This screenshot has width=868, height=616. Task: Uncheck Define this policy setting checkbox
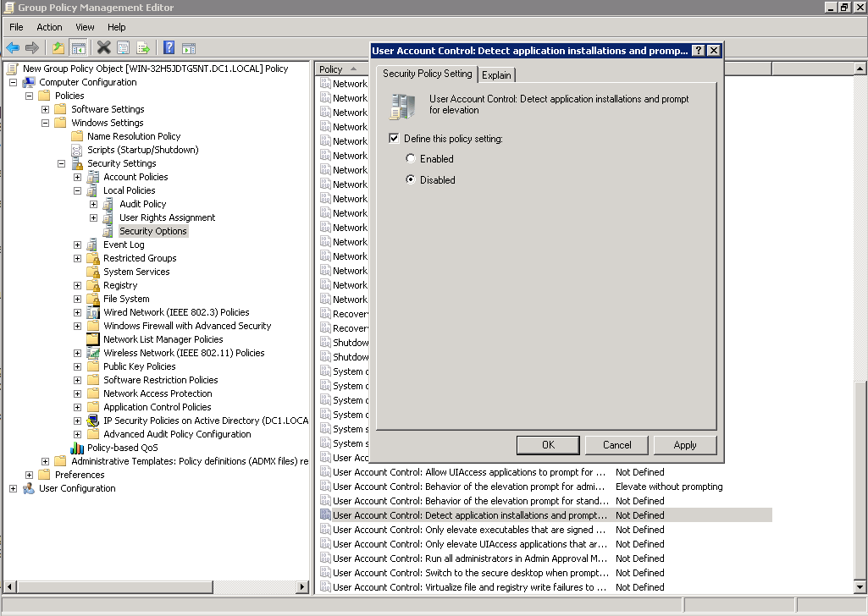394,138
